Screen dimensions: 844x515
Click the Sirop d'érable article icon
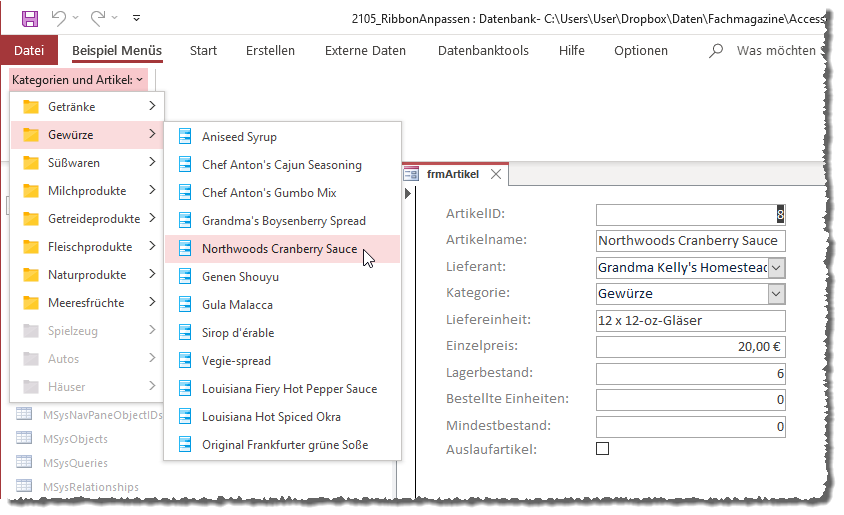185,332
